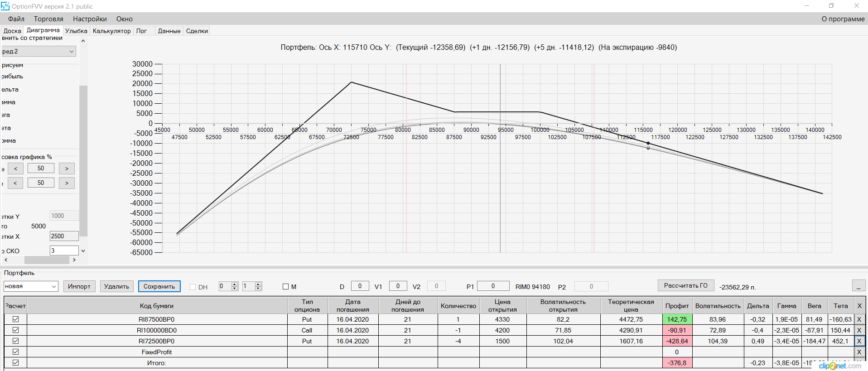The width and height of the screenshot is (868, 371).
Task: Click the X button on the FixedProfit row
Action: click(x=859, y=352)
